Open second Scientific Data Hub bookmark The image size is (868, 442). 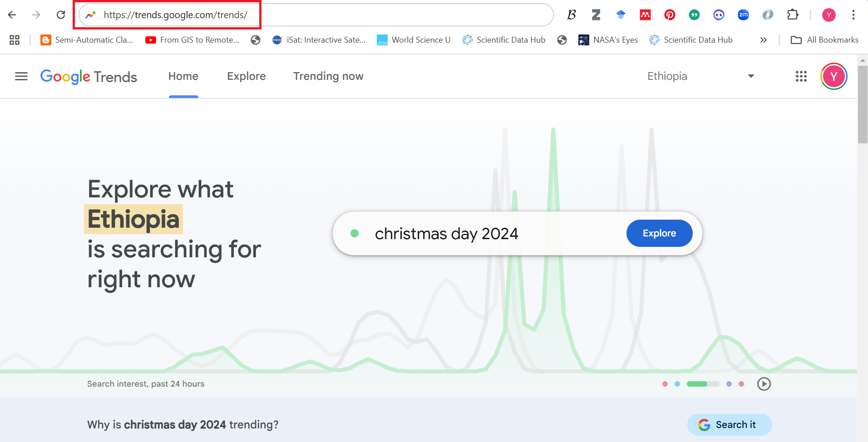(x=691, y=40)
